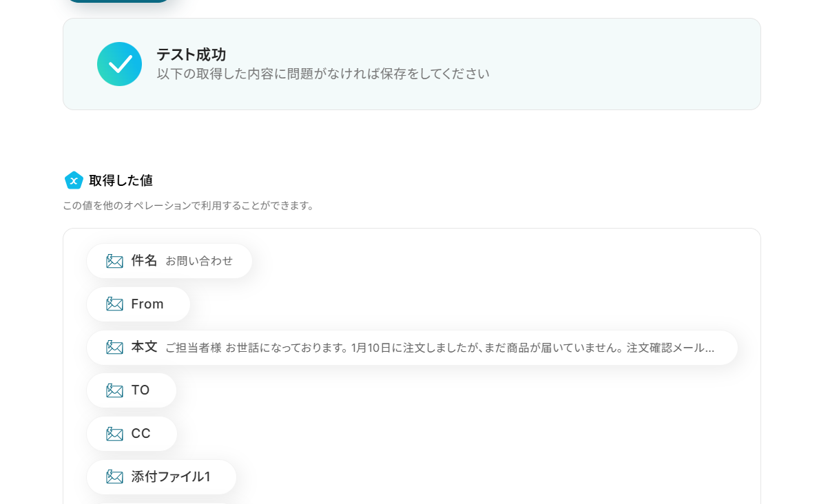Click the テスト成功 heading

[x=191, y=54]
